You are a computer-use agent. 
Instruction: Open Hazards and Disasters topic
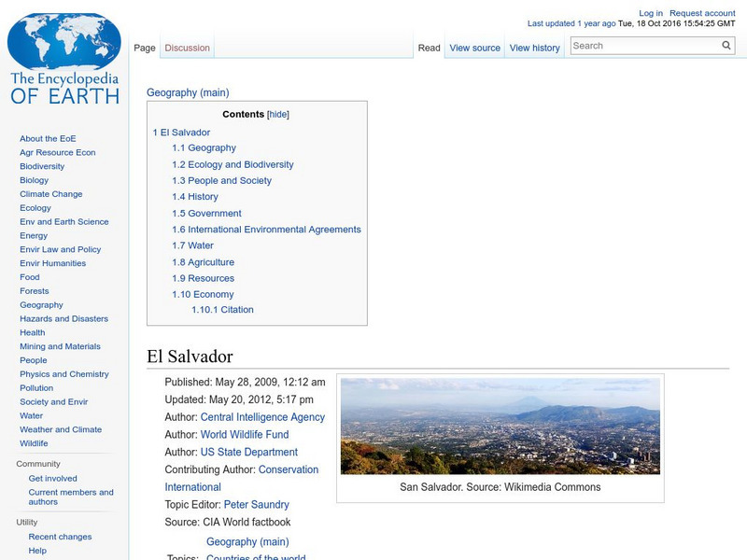[x=63, y=318]
